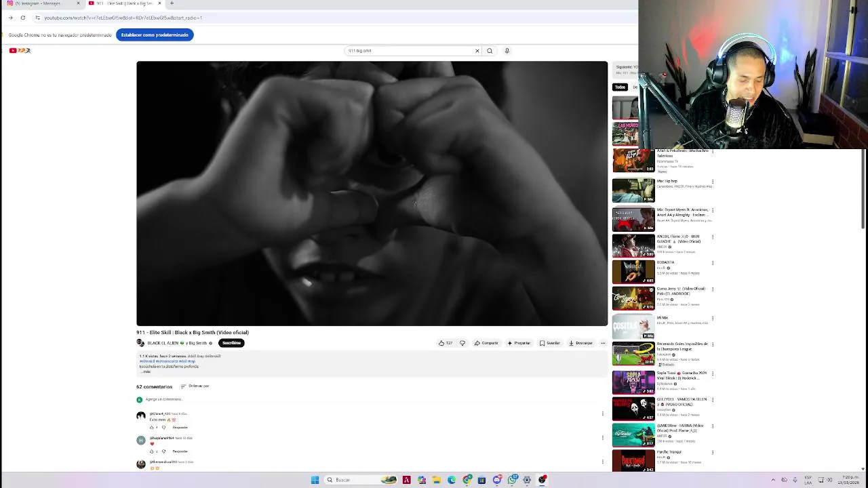Open options for ANGSR Flame BIEN GUACHE video
Viewport: 868px width, 488px height.
click(713, 237)
